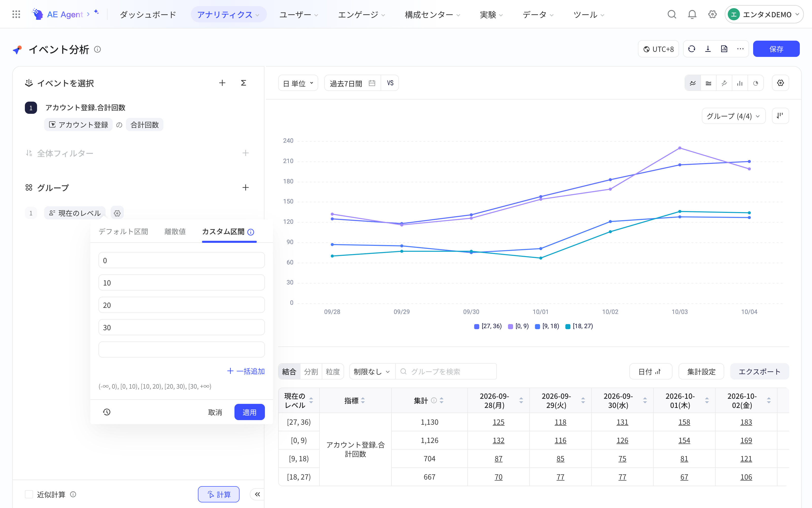
Task: Click the search magnifier icon in header
Action: tap(672, 14)
